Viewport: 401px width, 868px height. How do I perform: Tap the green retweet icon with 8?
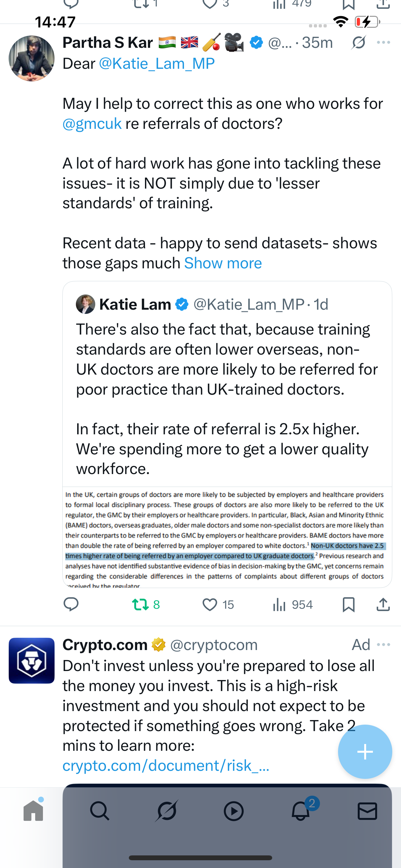(141, 604)
